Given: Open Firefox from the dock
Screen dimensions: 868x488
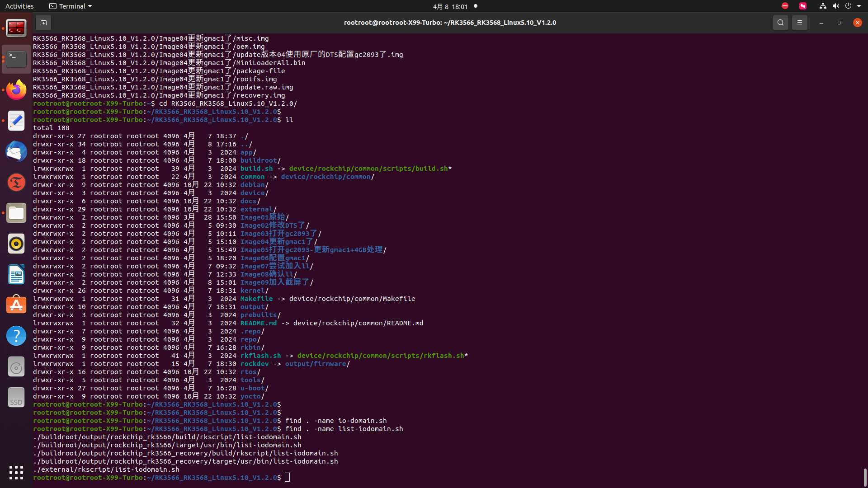Looking at the screenshot, I should point(16,90).
